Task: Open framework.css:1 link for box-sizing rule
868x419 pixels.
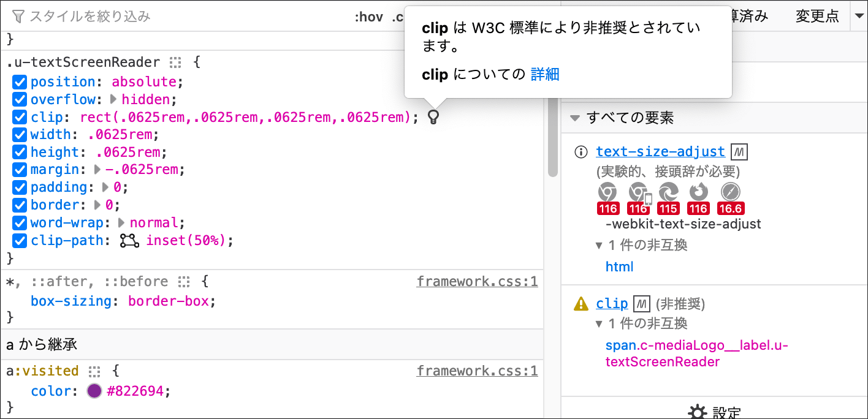Action: pos(477,282)
